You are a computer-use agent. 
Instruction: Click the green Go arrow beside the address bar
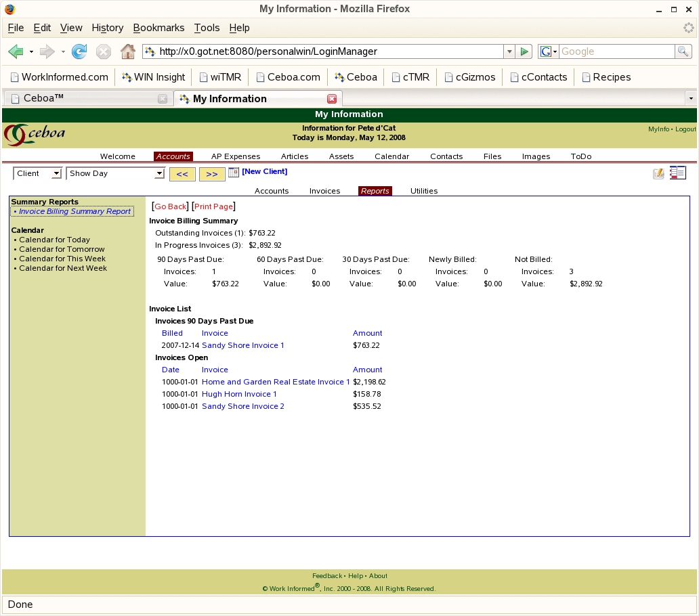pyautogui.click(x=524, y=51)
